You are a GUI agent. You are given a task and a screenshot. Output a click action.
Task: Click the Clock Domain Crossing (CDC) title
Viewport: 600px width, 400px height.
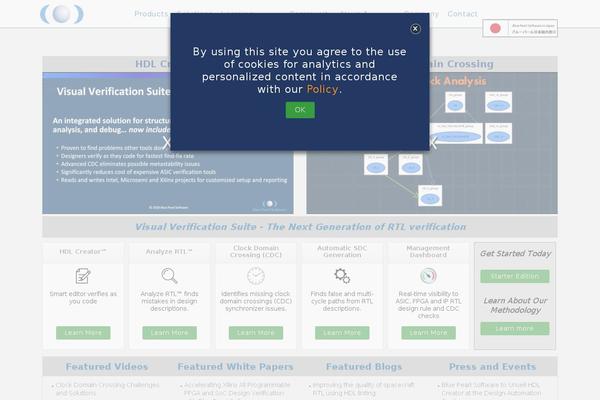pos(256,251)
